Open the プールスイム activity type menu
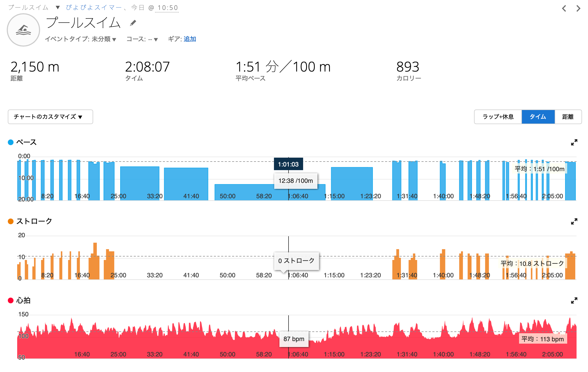This screenshot has height=372, width=588. (x=58, y=8)
